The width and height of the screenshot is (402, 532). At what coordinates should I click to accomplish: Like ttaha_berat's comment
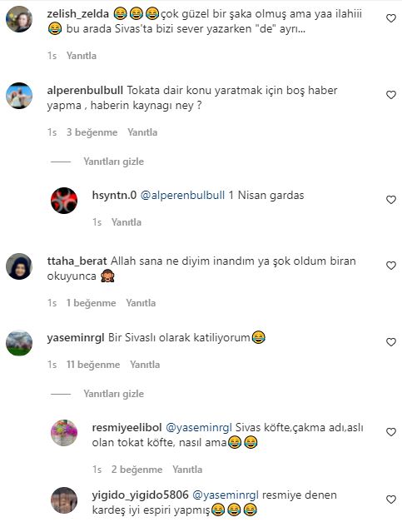point(391,266)
